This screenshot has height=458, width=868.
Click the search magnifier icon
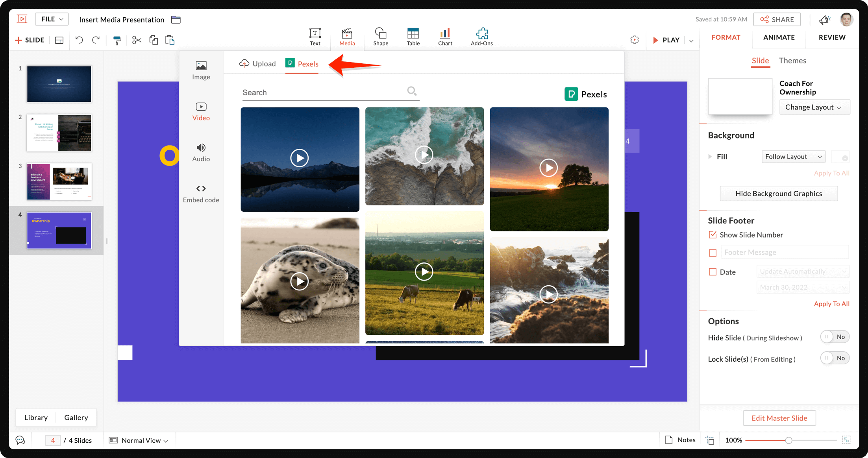(x=412, y=91)
